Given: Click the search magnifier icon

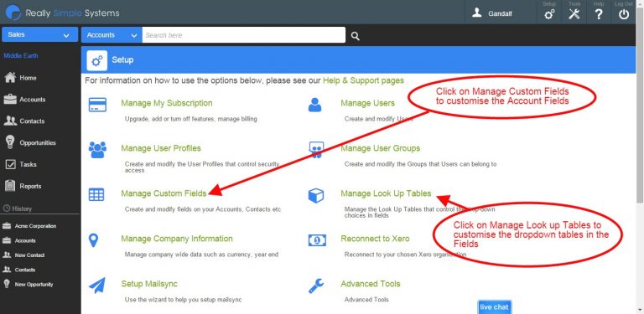Looking at the screenshot, I should 356,36.
